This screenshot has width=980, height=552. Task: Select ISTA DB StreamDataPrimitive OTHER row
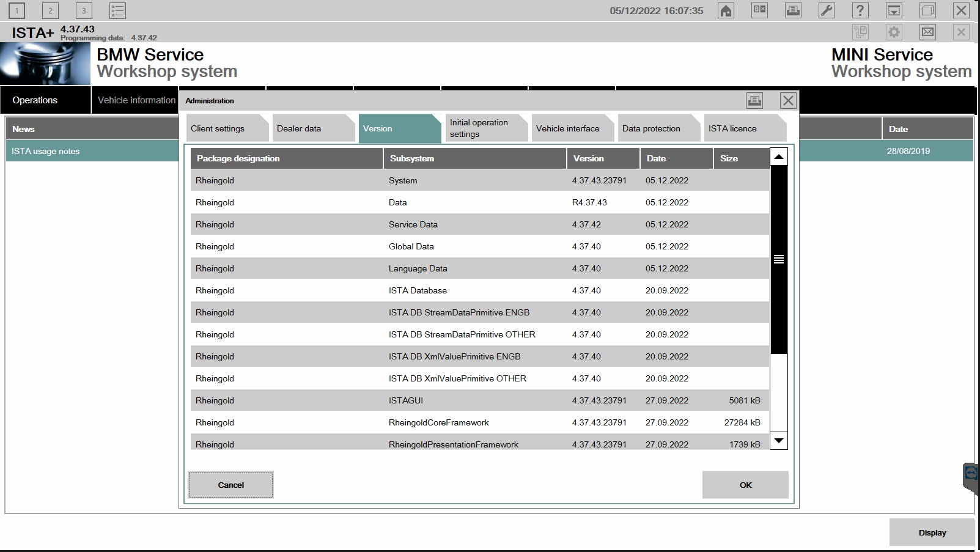tap(480, 334)
